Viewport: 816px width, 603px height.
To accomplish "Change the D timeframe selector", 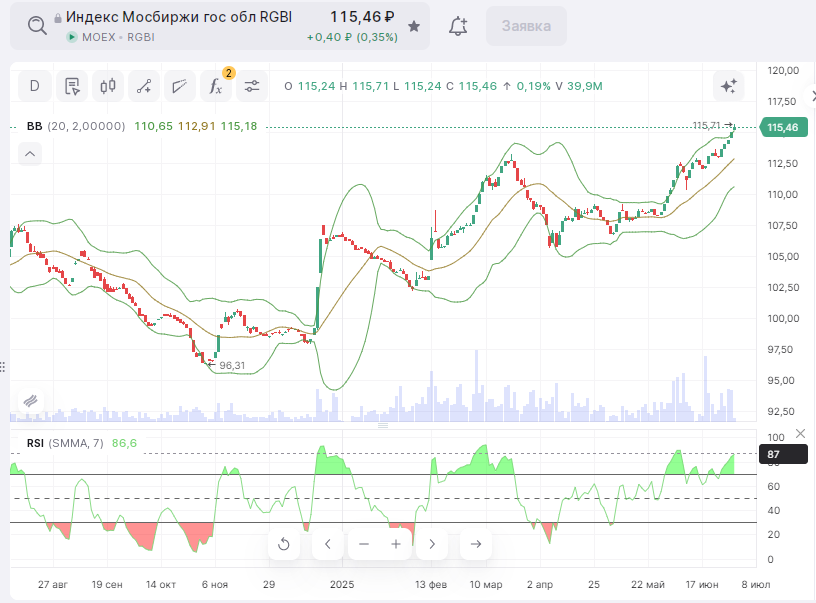I will tap(35, 86).
